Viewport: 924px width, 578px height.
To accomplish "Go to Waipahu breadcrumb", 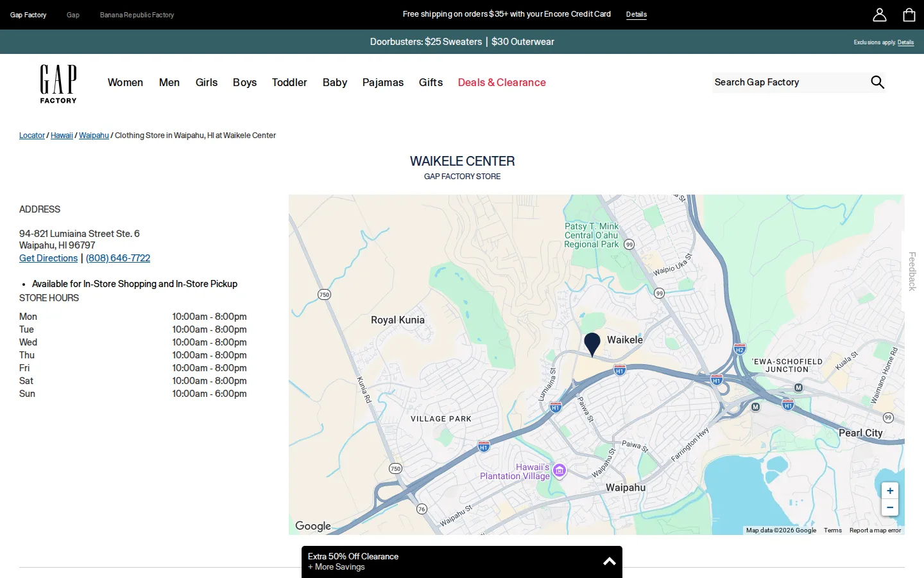I will [x=94, y=136].
